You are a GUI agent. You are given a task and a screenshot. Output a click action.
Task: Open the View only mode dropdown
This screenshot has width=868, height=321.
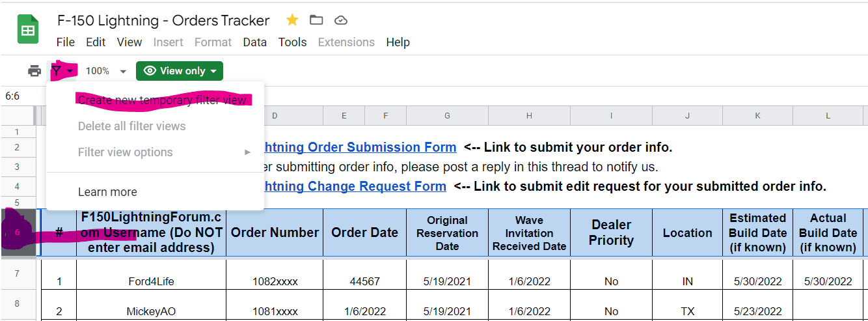pyautogui.click(x=180, y=71)
